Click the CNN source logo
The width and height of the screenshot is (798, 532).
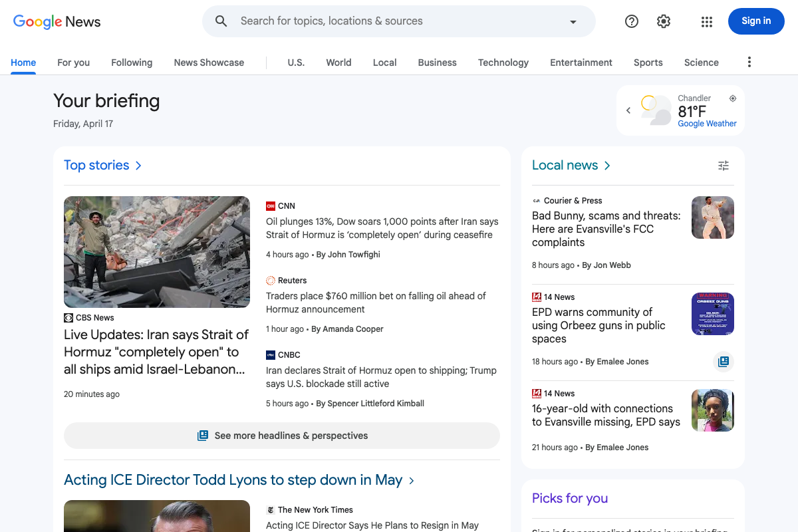pos(271,206)
